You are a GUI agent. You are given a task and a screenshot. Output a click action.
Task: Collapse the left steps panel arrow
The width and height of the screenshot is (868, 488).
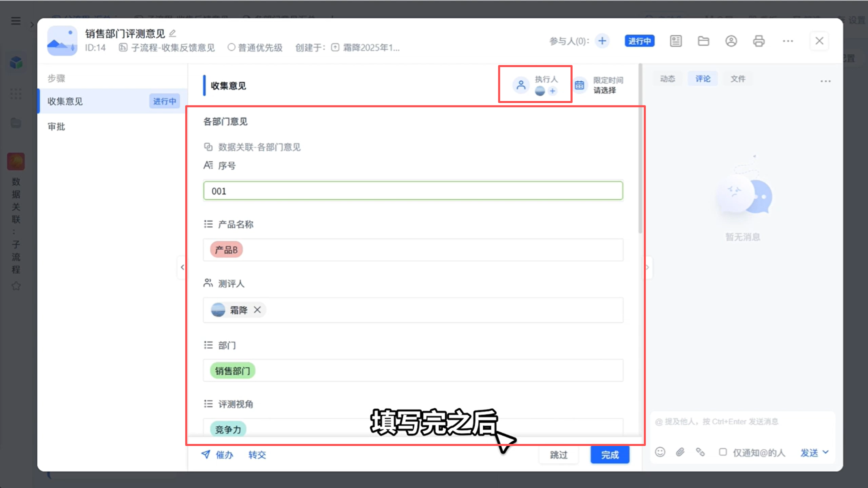[182, 267]
